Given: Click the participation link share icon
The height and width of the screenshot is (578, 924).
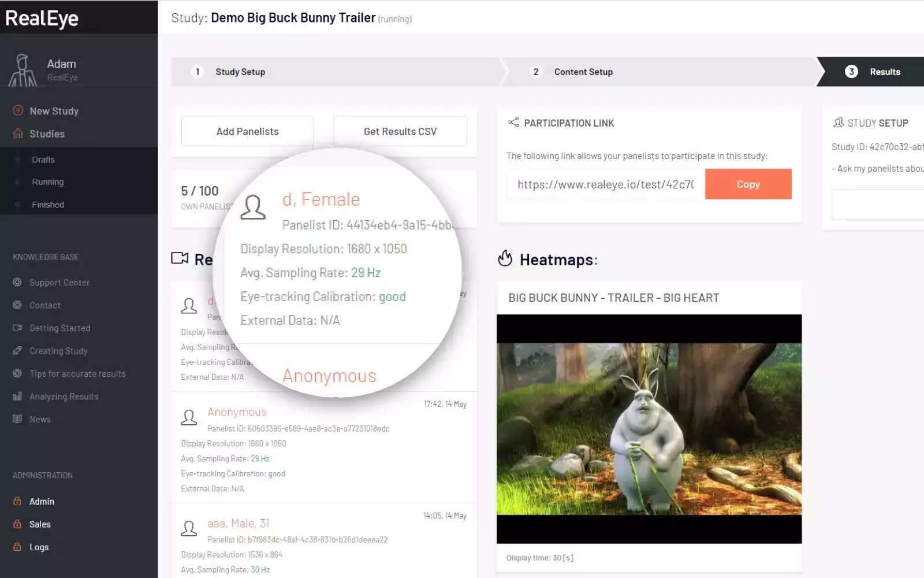Looking at the screenshot, I should tap(513, 123).
